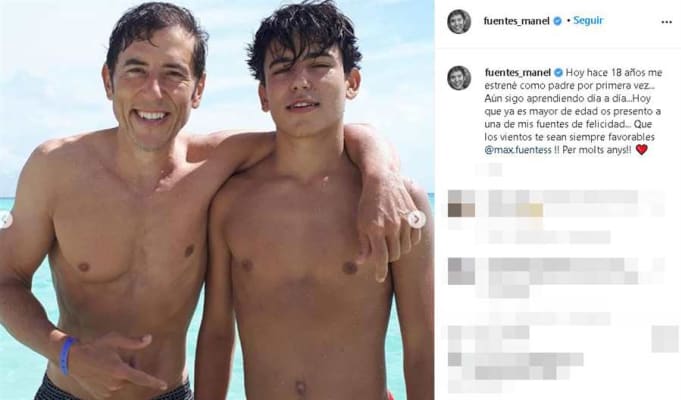Image resolution: width=681 pixels, height=400 pixels.
Task: Click the caption text beginning 'Hoy hace 18 años'
Action: pyautogui.click(x=573, y=111)
